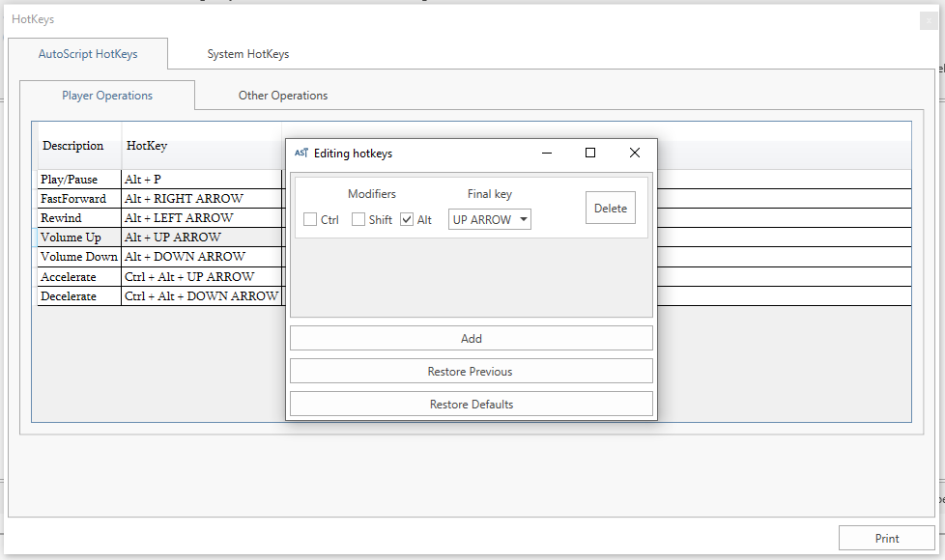
Task: Click the Print button
Action: pos(886,539)
